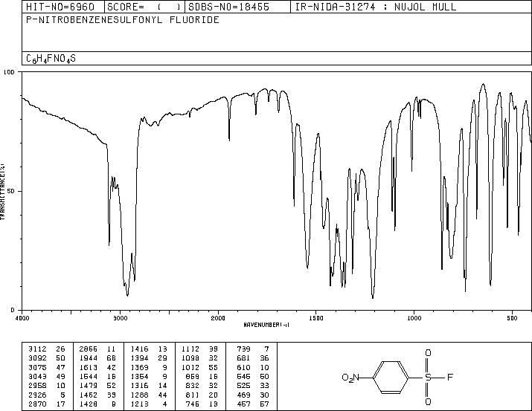Screen dimensions: 532x411
Task: Click the 1000 x-axis tick label
Action: [414, 318]
